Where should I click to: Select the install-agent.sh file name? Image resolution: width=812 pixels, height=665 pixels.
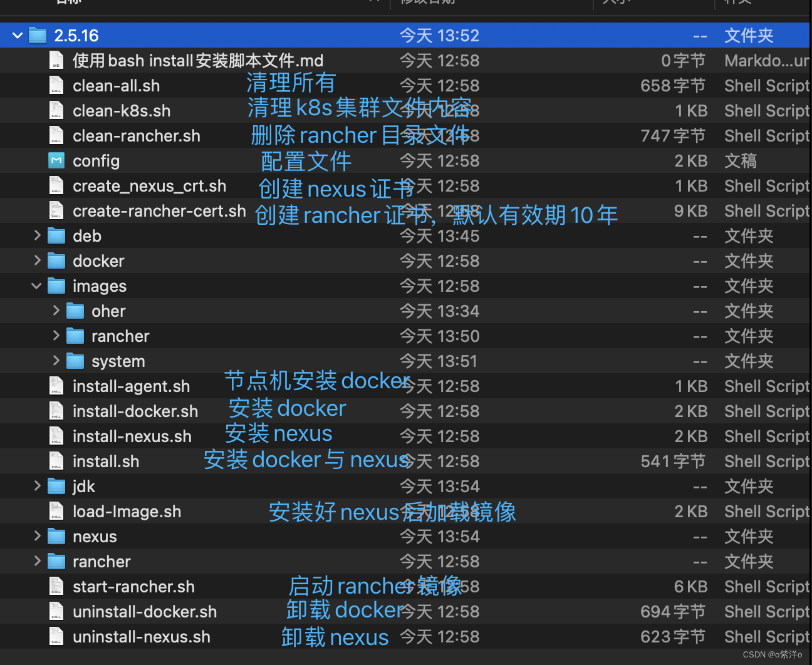point(131,386)
